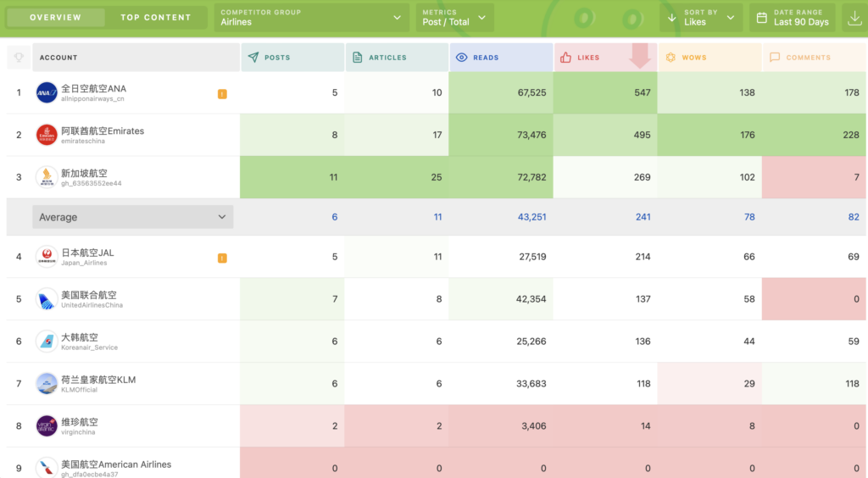
Task: Click the trophy rank column icon
Action: (19, 57)
